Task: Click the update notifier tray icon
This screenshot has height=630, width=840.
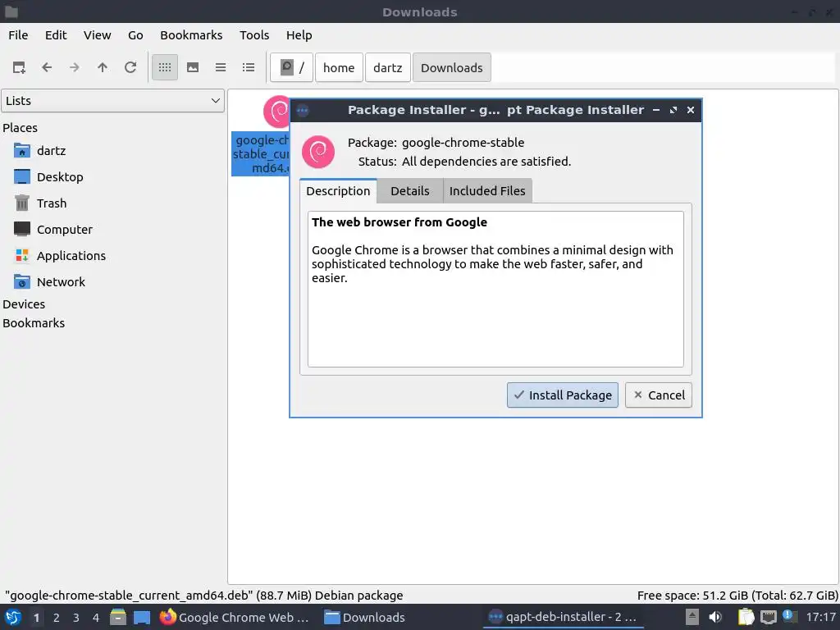Action: click(x=790, y=615)
